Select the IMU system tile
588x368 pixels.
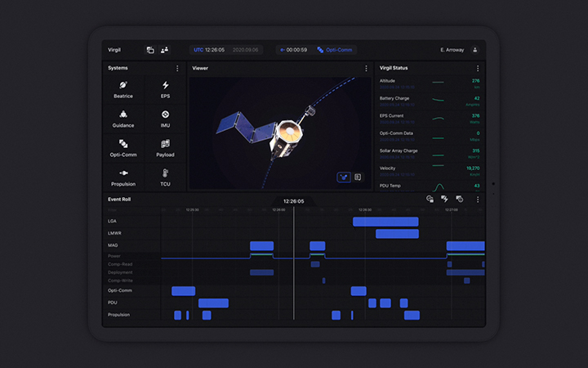pyautogui.click(x=165, y=119)
